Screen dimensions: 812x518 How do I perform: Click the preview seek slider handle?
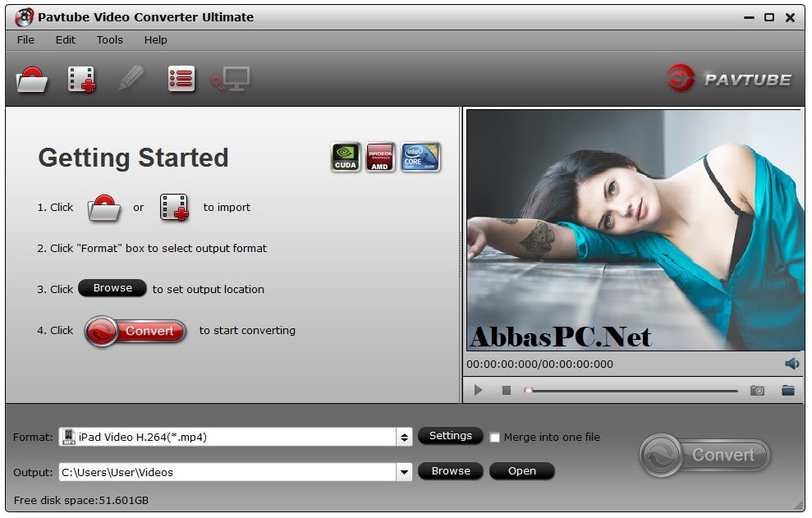(x=528, y=390)
